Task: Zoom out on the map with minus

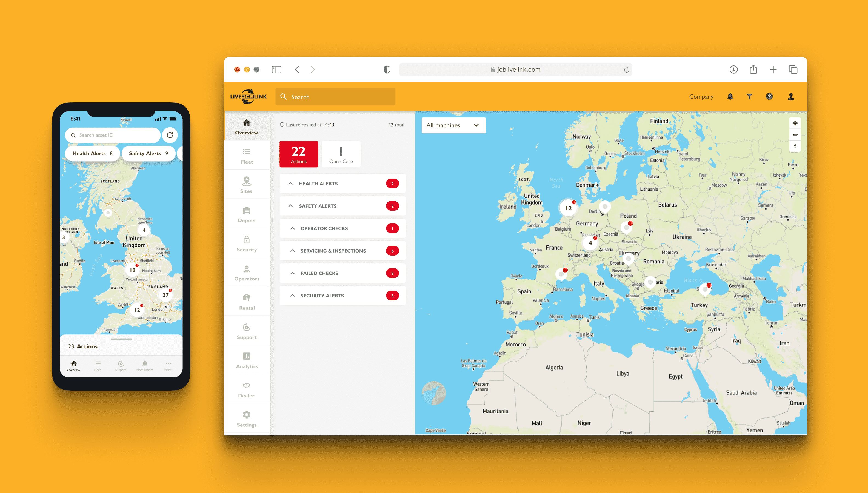Action: pos(795,135)
